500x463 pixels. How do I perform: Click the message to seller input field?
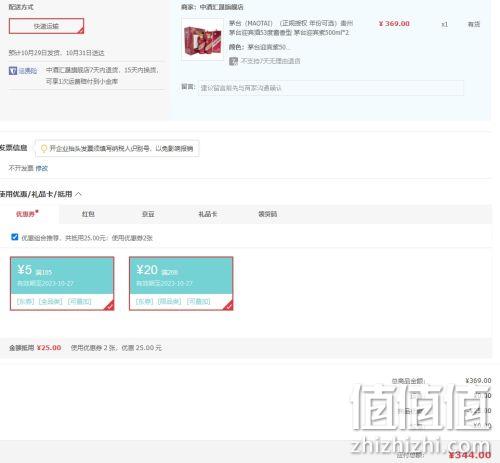[330, 88]
